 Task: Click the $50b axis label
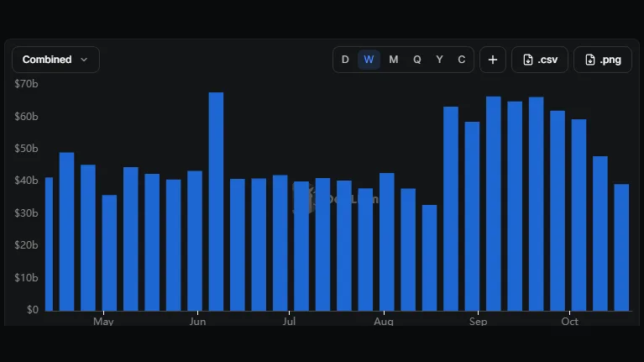pyautogui.click(x=26, y=149)
